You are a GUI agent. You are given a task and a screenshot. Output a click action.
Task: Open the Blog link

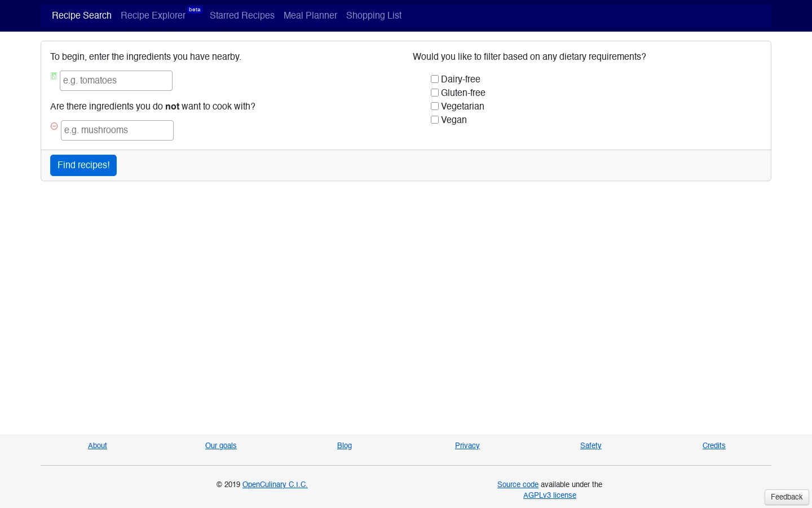coord(345,445)
